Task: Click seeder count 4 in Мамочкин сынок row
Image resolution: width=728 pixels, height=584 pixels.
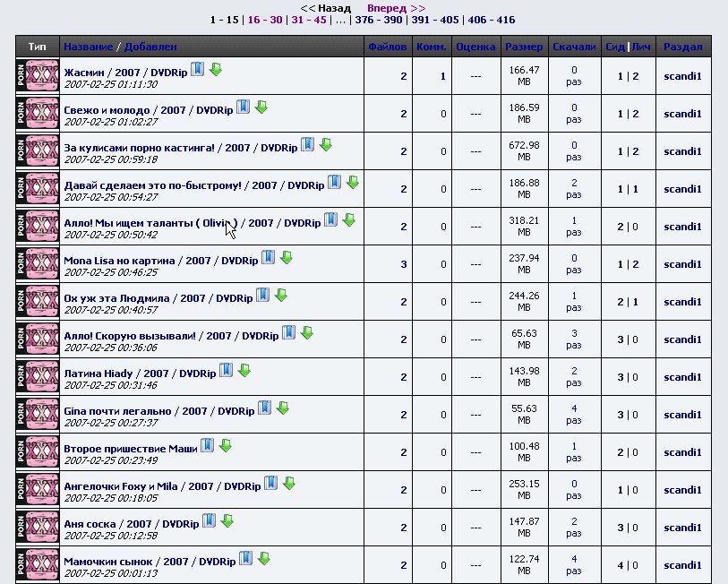Action: 621,565
